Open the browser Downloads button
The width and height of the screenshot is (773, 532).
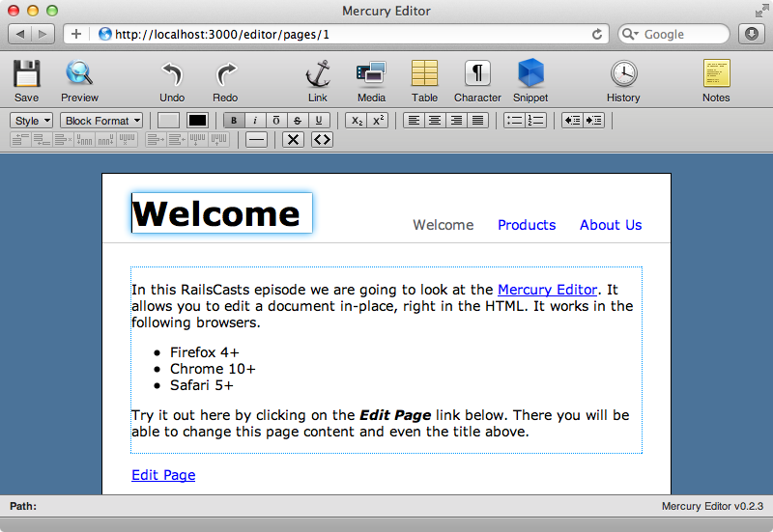752,34
